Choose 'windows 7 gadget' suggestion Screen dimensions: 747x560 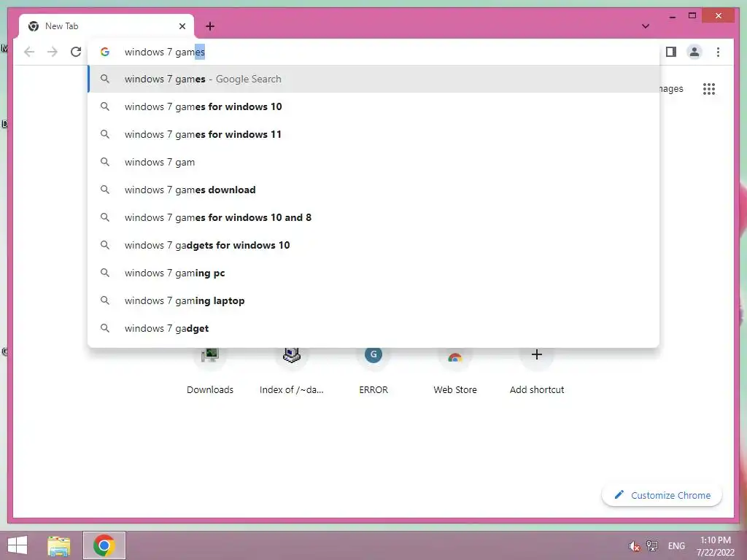coord(373,328)
